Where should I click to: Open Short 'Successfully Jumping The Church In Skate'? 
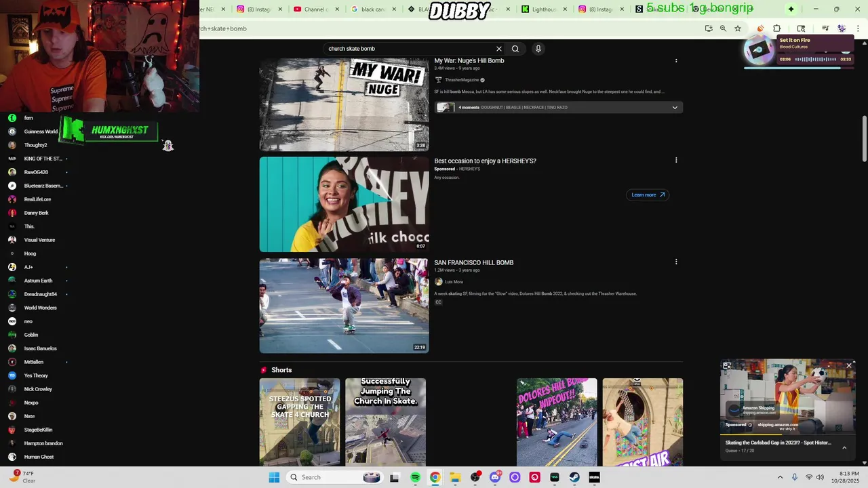pyautogui.click(x=385, y=422)
